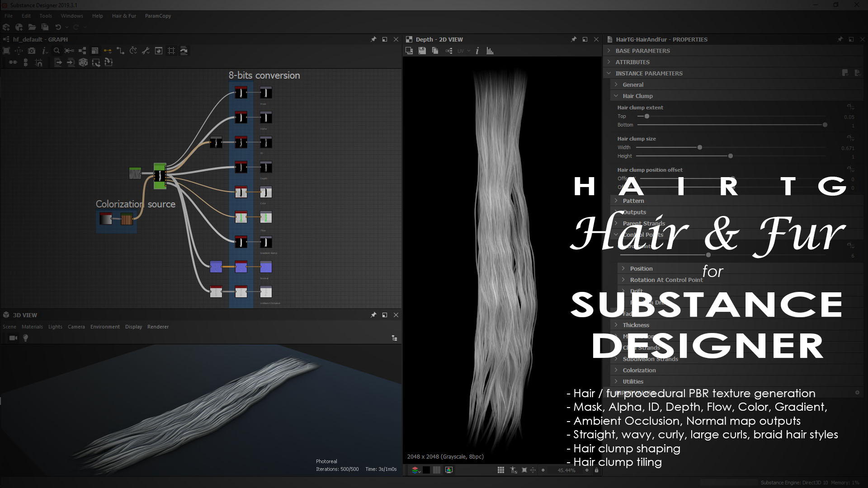The image size is (868, 488).
Task: Click the dice randomize seed icon
Action: (83, 62)
